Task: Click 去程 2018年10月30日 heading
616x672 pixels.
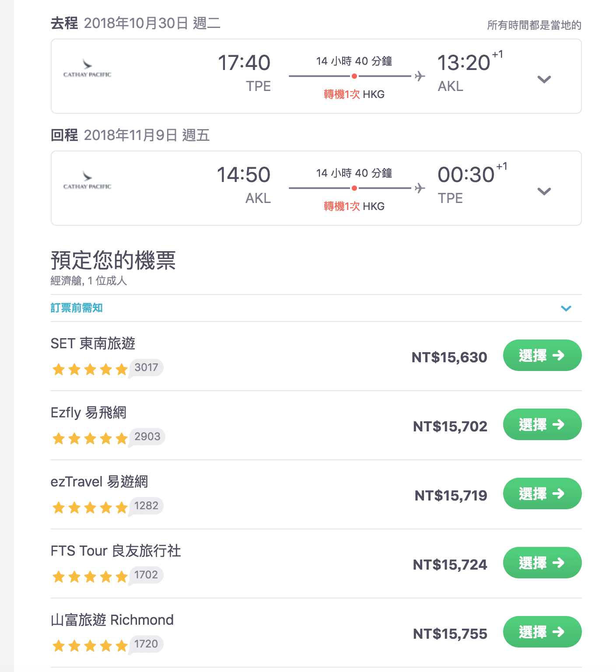Action: [136, 23]
